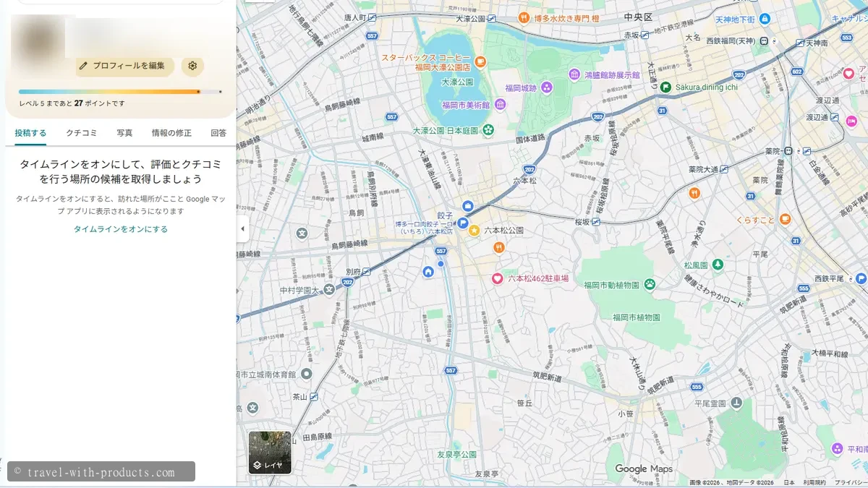Viewport: 868px width, 488px height.
Task: Select the briefcase pin above 餃子
Action: 467,206
